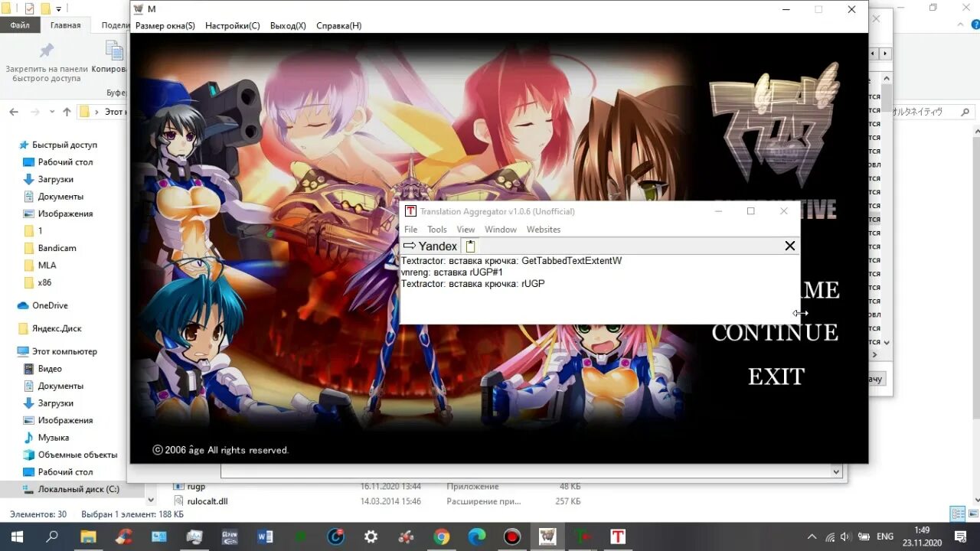Open the combo box dropdown above the file list

pos(835,471)
